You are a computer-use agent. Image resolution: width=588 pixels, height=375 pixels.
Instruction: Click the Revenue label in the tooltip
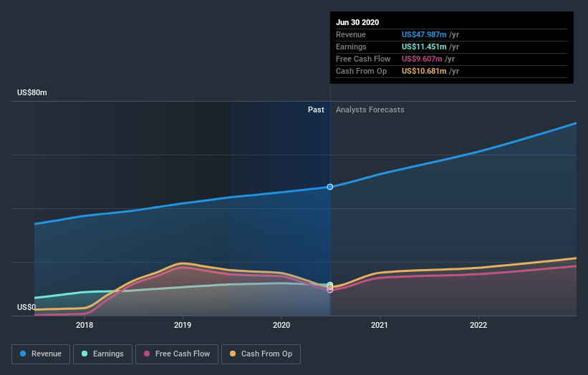(351, 34)
